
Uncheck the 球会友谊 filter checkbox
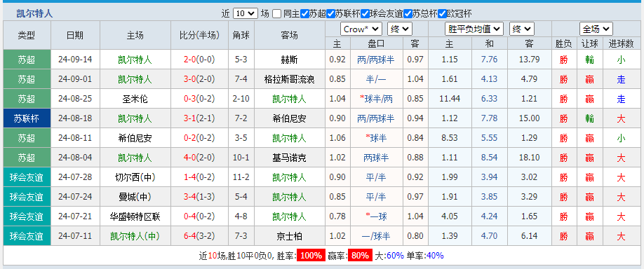[x=365, y=13]
